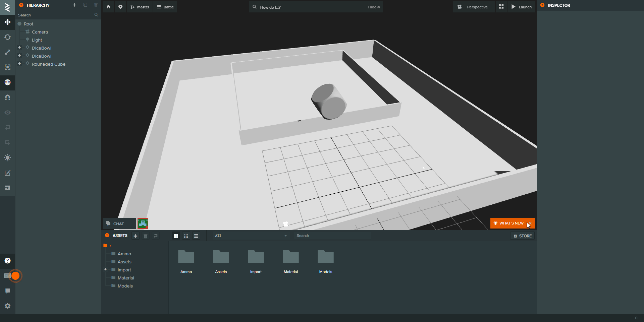Open the asset type filter 'All' dropdown

(251, 236)
